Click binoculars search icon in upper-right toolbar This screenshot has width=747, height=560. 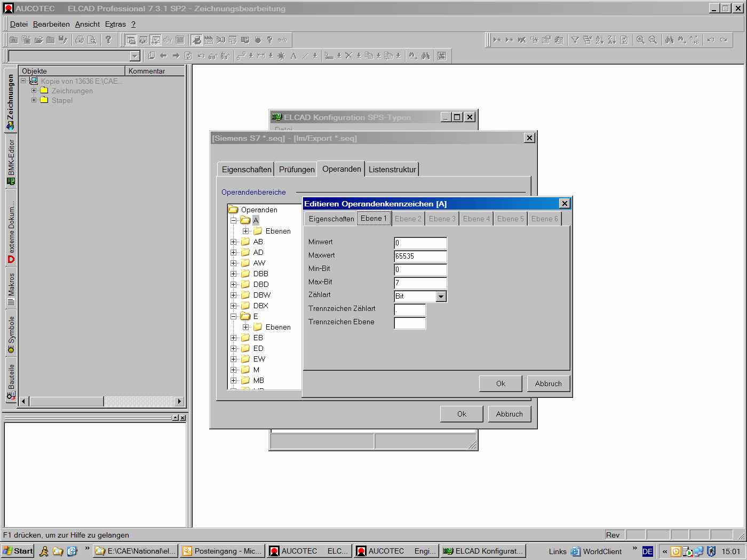pos(669,40)
